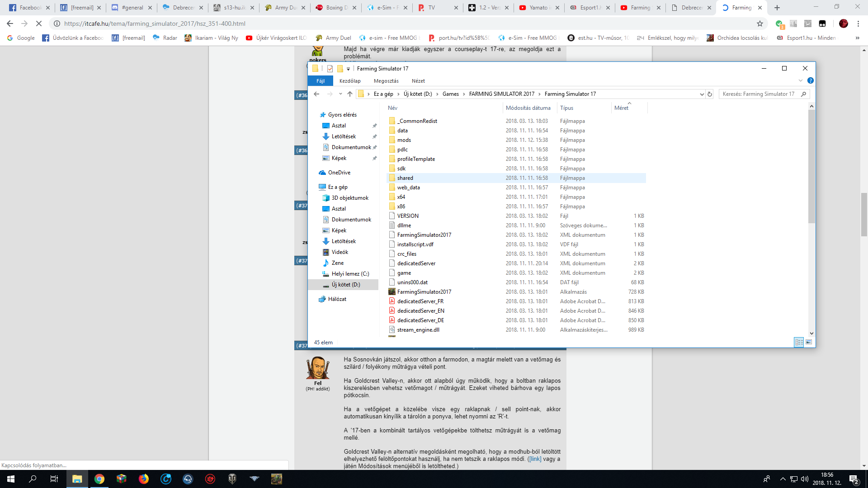Sort files by Típus column header

point(584,108)
